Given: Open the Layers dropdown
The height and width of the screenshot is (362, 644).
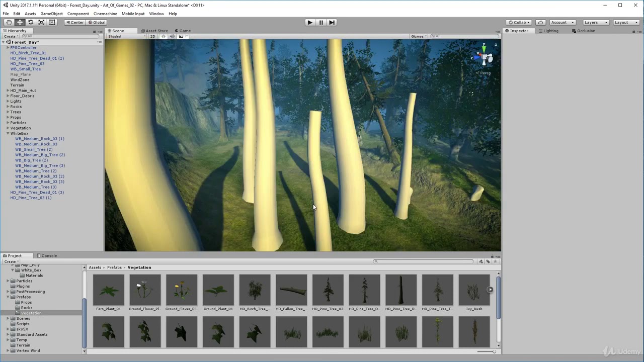Looking at the screenshot, I should click(x=596, y=22).
